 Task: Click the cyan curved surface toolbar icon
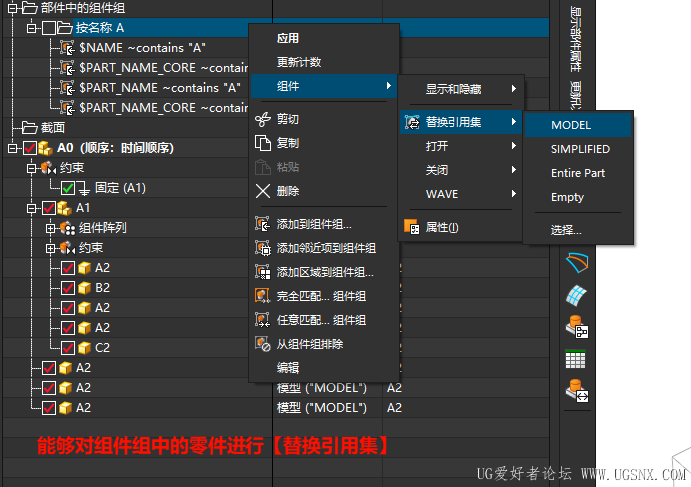click(577, 263)
